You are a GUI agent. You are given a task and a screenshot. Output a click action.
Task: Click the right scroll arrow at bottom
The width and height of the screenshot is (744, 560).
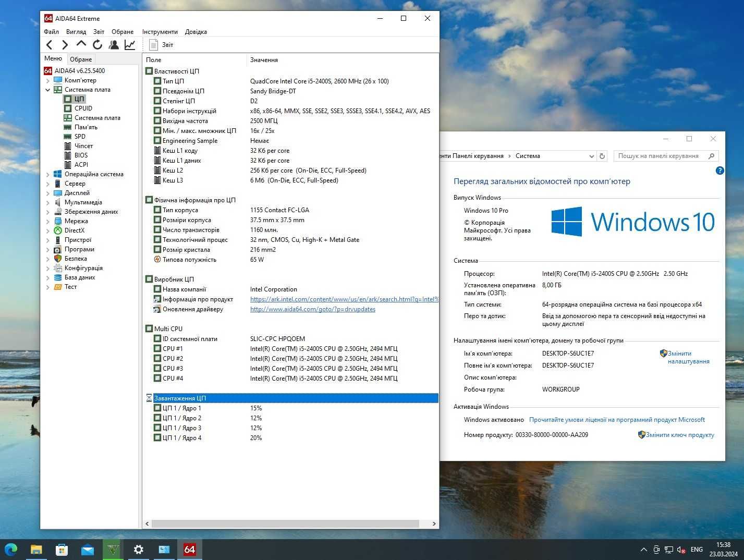pos(434,524)
